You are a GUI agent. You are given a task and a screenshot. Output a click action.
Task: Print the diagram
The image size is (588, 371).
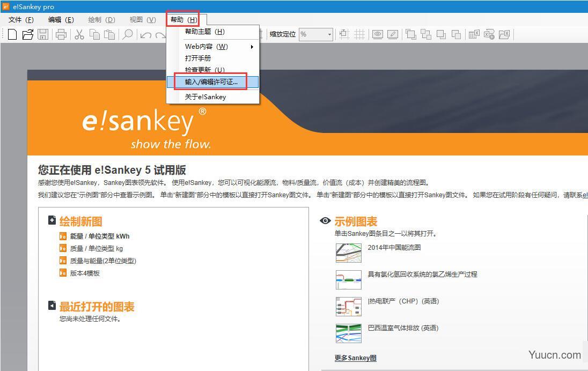[61, 34]
